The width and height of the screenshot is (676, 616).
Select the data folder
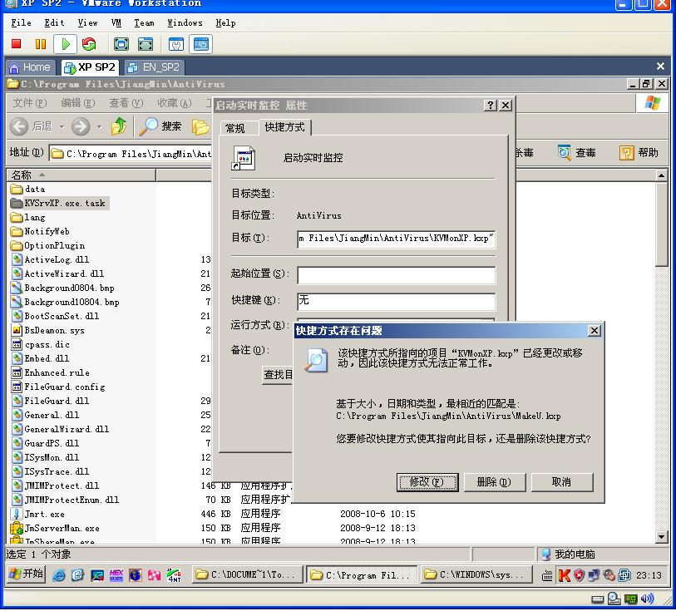[27, 190]
